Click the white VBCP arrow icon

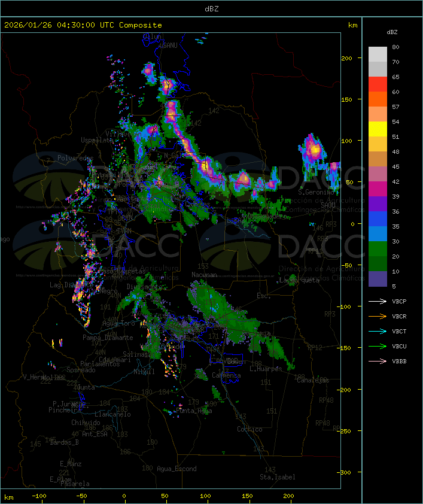[378, 301]
